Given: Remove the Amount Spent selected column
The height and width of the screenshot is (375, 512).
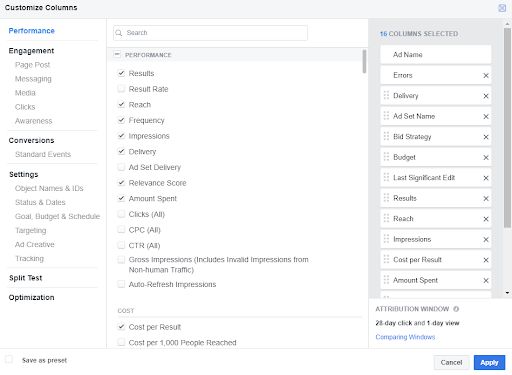Looking at the screenshot, I should click(486, 280).
